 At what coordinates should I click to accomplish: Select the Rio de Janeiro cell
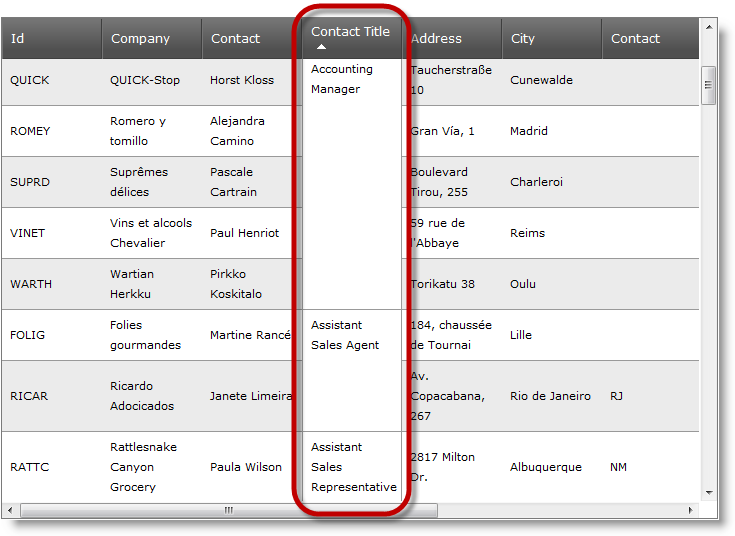pos(552,396)
